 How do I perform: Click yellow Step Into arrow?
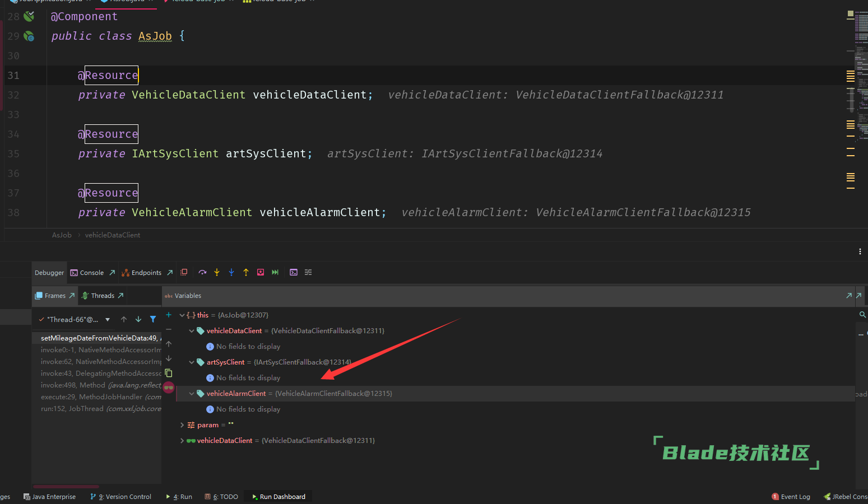click(x=217, y=272)
